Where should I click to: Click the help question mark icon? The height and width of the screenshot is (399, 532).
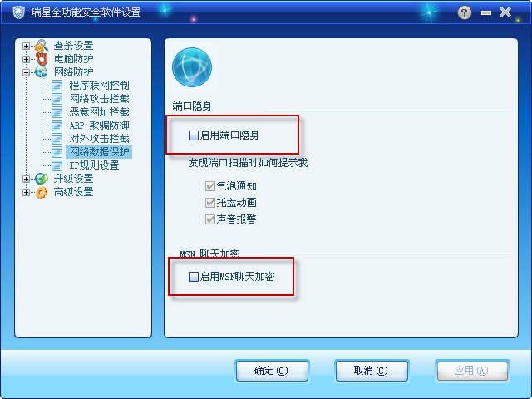(464, 13)
